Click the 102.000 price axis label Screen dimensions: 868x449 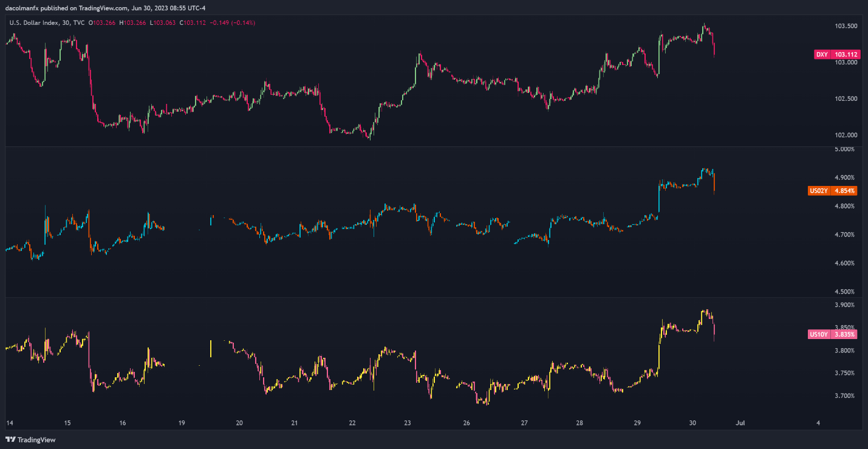(846, 135)
